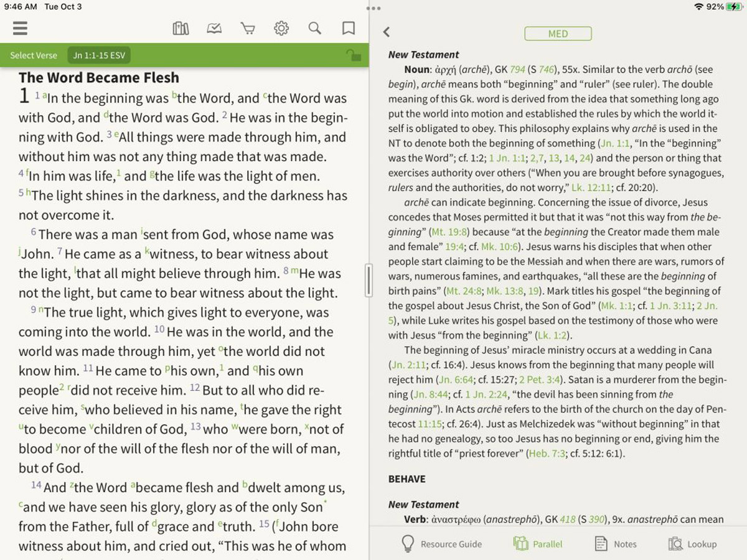Tap the 9:46 AM clock
The image size is (747, 560).
click(21, 7)
